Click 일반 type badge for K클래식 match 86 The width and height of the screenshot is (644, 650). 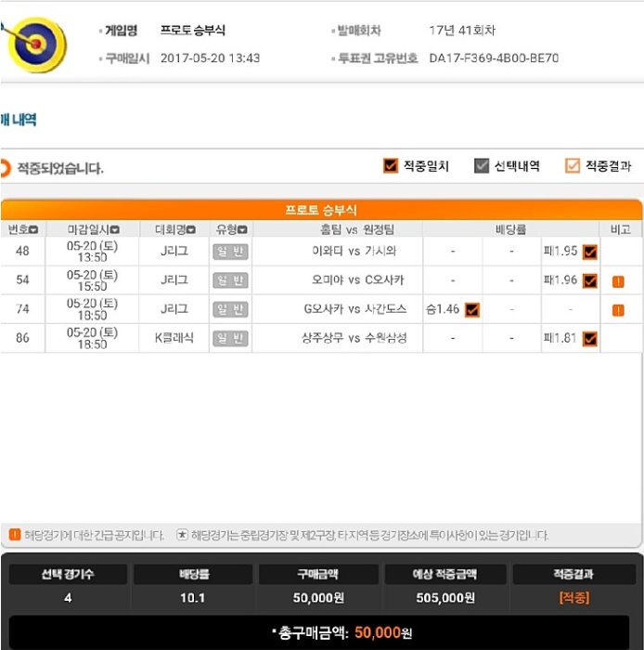[230, 339]
